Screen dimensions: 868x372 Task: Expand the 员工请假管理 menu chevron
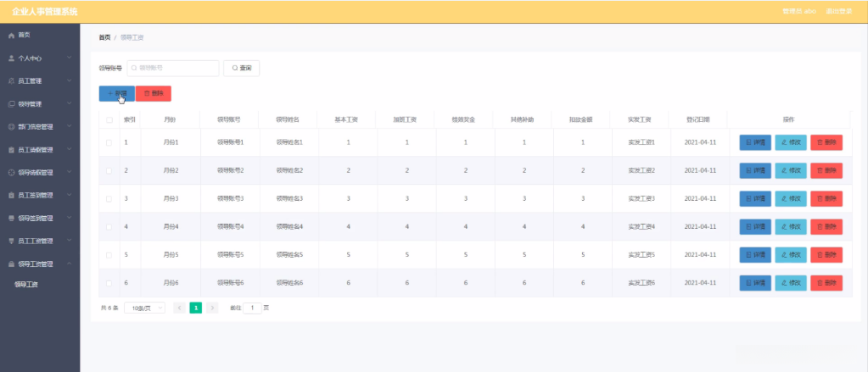coord(70,149)
